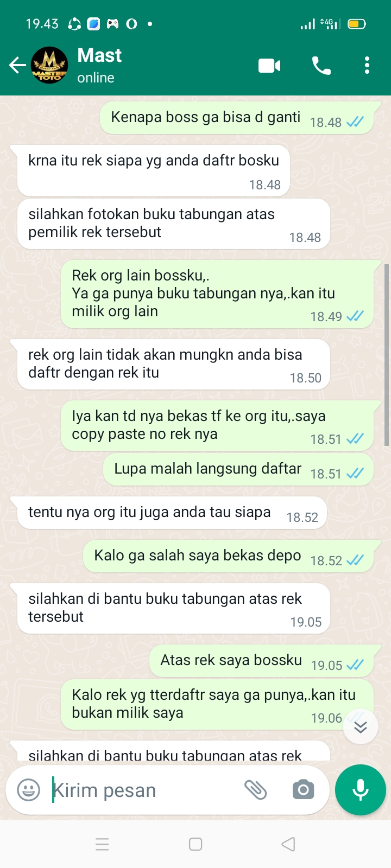
Task: Tap Android back triangle navigation button
Action: click(x=288, y=844)
